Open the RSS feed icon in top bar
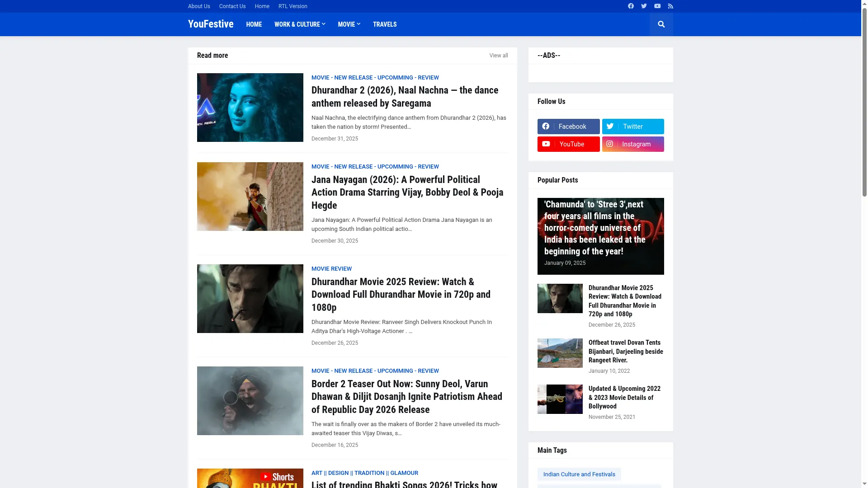Image resolution: width=868 pixels, height=488 pixels. coord(670,6)
